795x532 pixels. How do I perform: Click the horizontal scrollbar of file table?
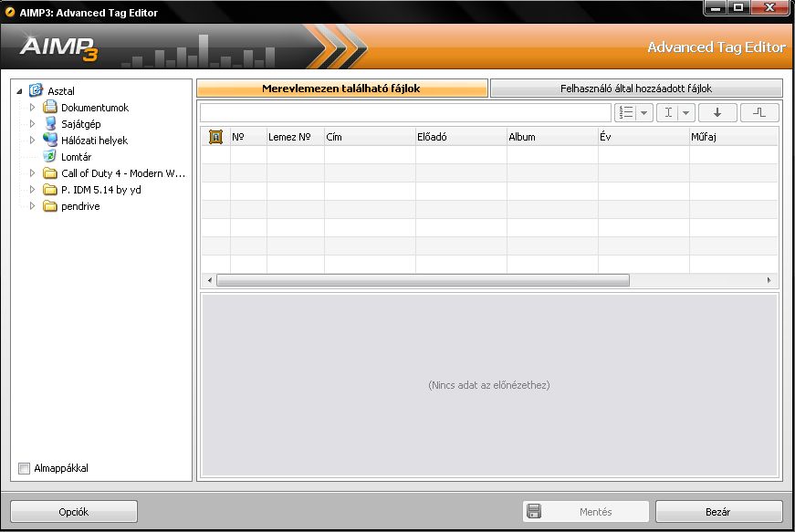tap(423, 280)
